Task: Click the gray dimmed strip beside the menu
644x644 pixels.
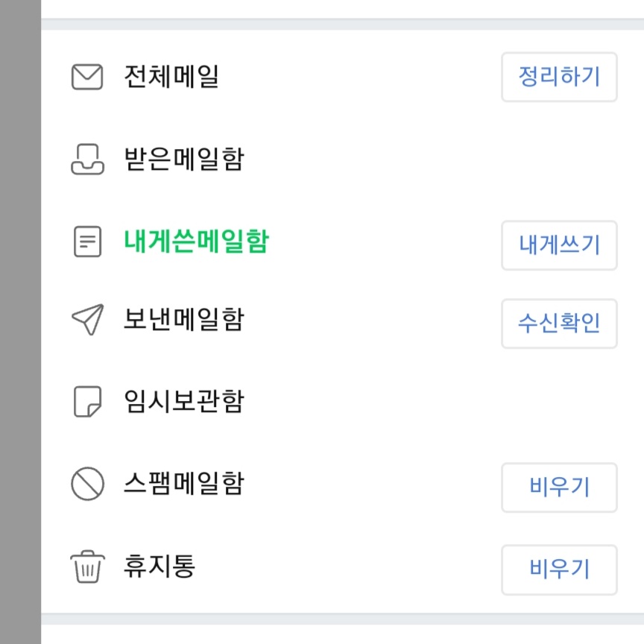Action: (x=20, y=322)
